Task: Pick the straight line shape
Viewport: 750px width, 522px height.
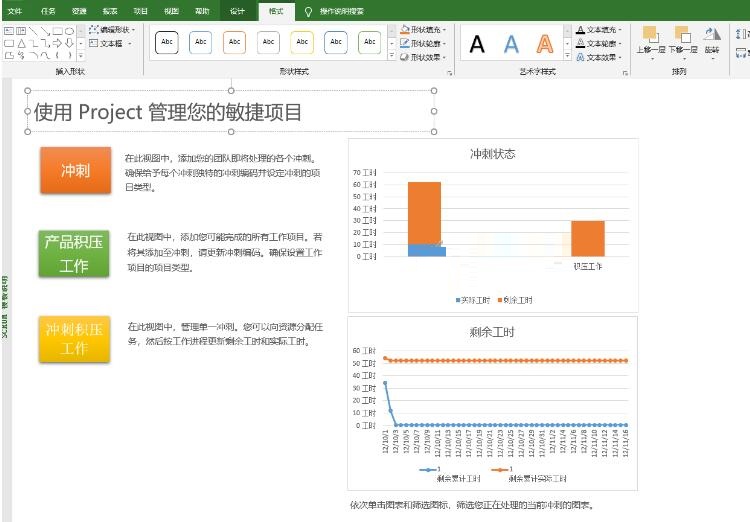Action: 33,31
